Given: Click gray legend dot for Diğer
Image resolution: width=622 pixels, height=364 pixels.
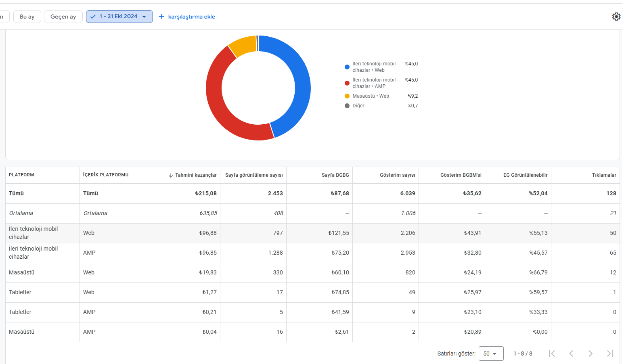Looking at the screenshot, I should tap(347, 106).
